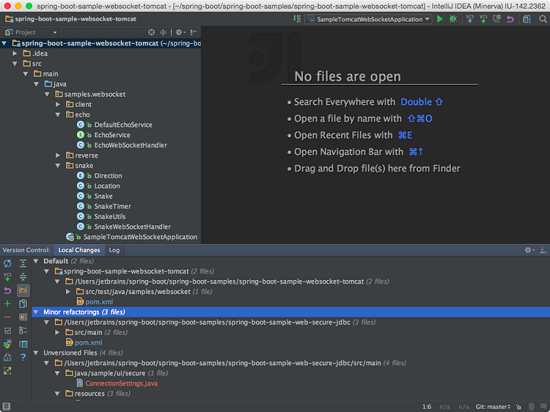Set active changelist checkmark icon
Screen dimensions: 550x412
coord(7,331)
